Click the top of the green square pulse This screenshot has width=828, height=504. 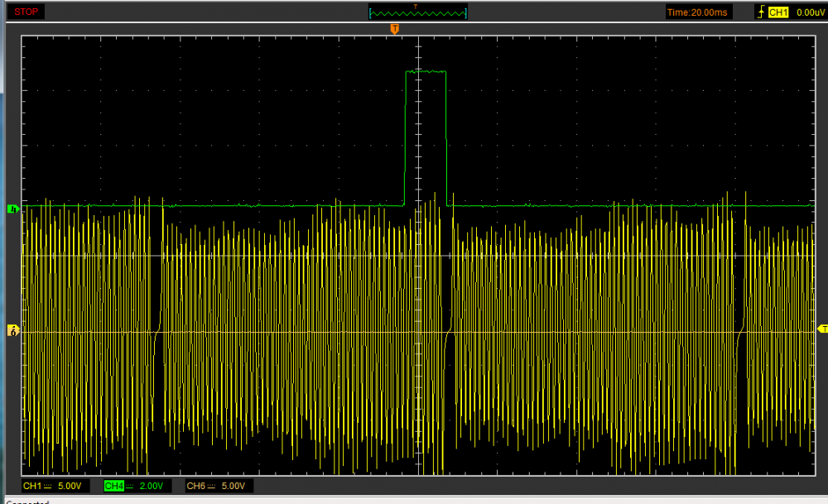pos(426,72)
